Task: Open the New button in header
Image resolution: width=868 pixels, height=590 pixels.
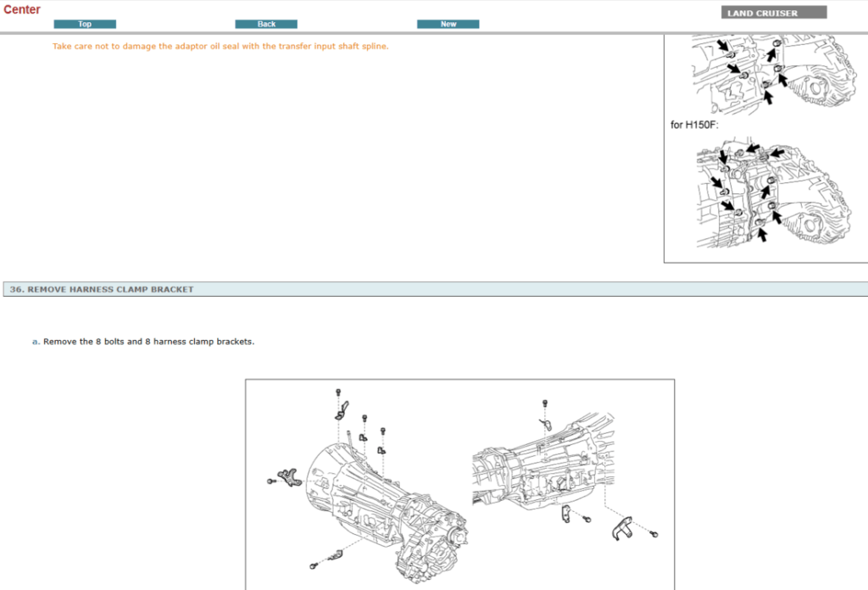Action: point(448,24)
